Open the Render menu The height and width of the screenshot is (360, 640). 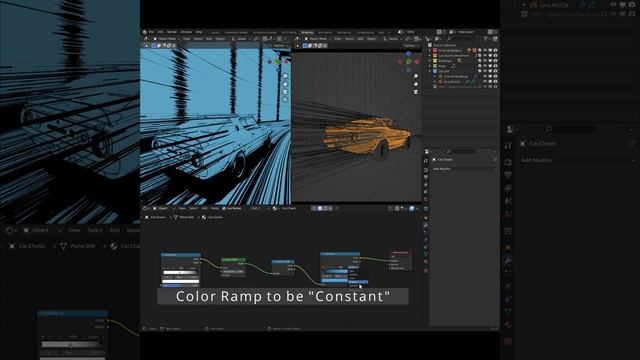click(x=171, y=32)
